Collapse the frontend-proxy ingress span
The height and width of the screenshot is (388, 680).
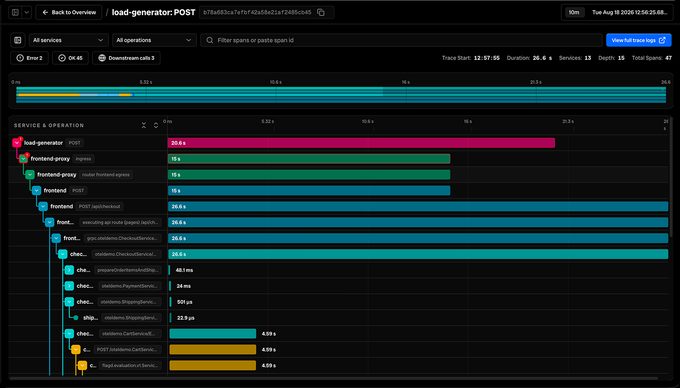[23, 159]
